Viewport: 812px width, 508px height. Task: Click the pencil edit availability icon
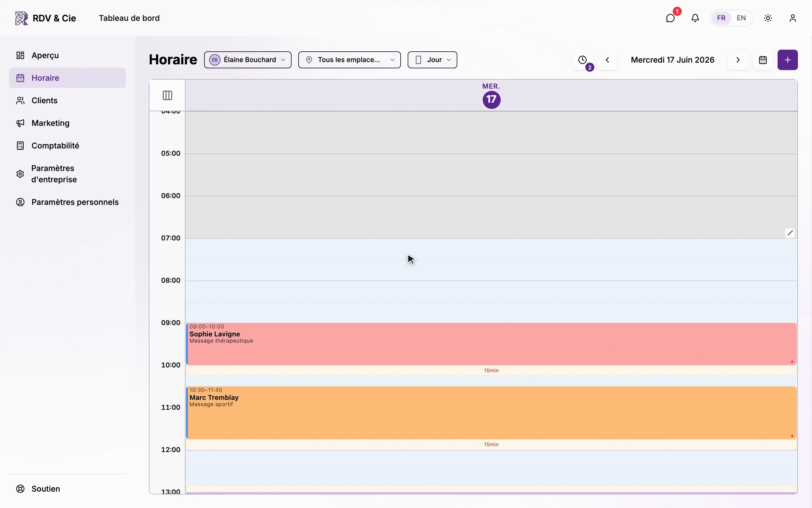click(790, 233)
